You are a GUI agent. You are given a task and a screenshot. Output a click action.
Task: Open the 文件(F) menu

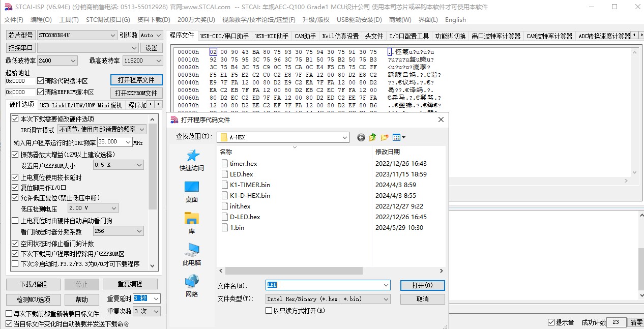[x=14, y=19]
